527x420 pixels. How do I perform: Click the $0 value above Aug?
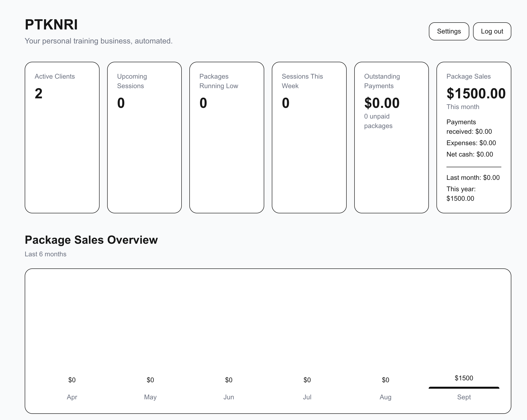[x=385, y=380]
